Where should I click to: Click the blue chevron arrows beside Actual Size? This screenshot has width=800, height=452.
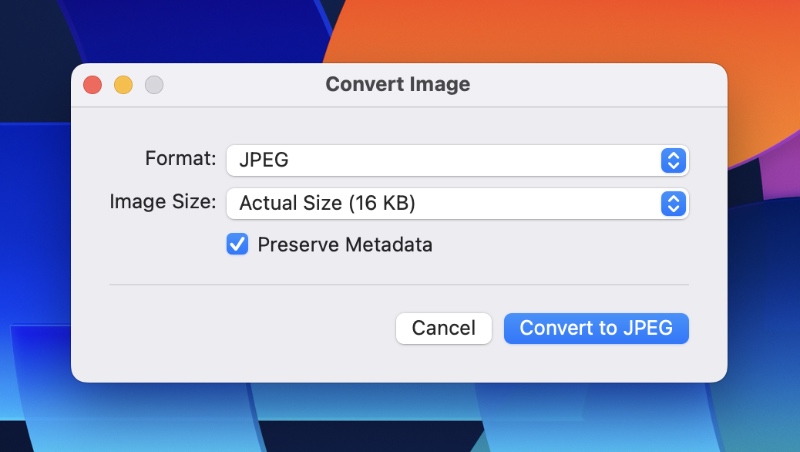click(x=674, y=203)
